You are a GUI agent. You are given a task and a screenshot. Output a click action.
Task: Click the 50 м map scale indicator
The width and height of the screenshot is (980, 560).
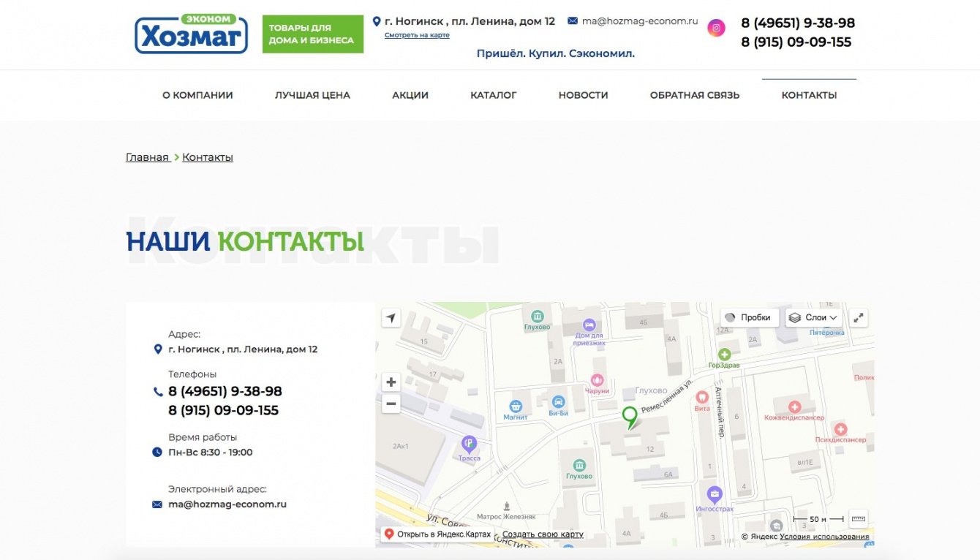pyautogui.click(x=818, y=519)
